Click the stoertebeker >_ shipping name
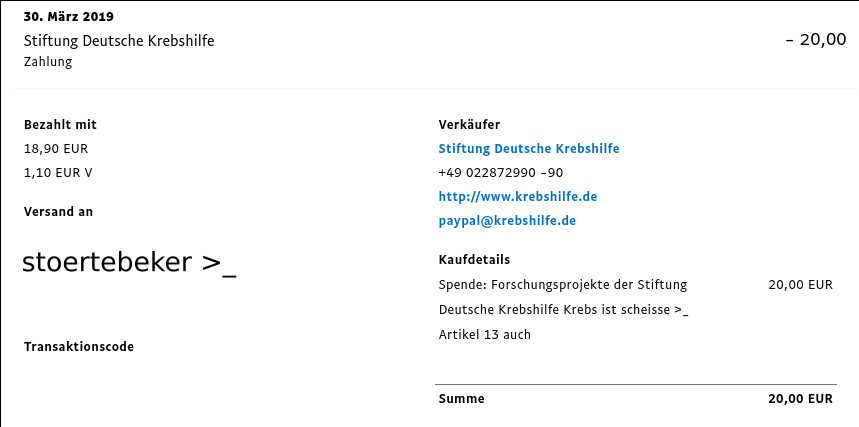This screenshot has height=427, width=859. [129, 263]
